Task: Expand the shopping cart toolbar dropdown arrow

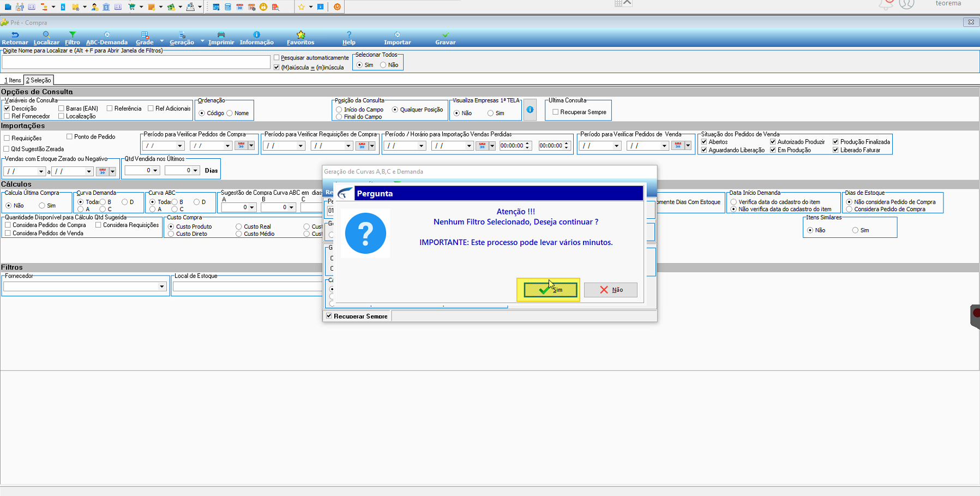Action: tap(141, 7)
